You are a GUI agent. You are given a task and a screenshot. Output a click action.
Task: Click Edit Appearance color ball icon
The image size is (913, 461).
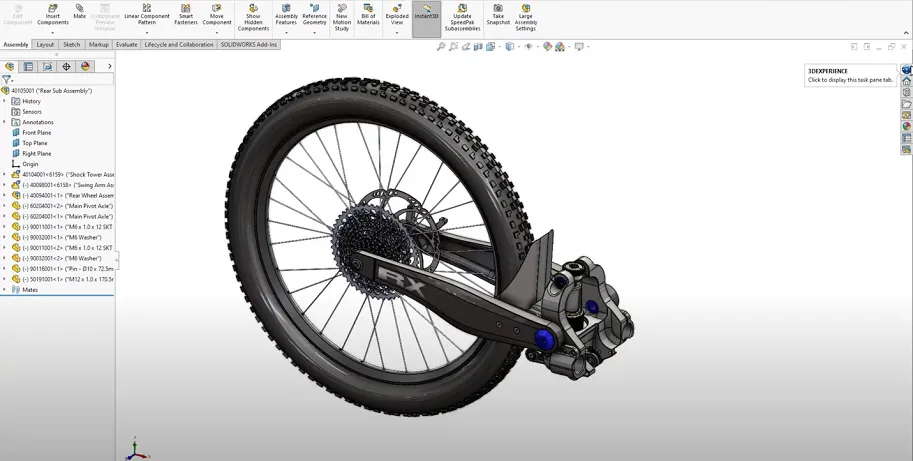tap(547, 47)
